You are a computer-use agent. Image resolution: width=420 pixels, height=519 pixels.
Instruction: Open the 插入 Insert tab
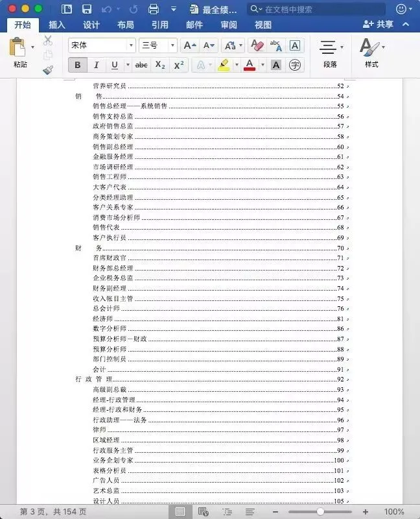point(57,25)
